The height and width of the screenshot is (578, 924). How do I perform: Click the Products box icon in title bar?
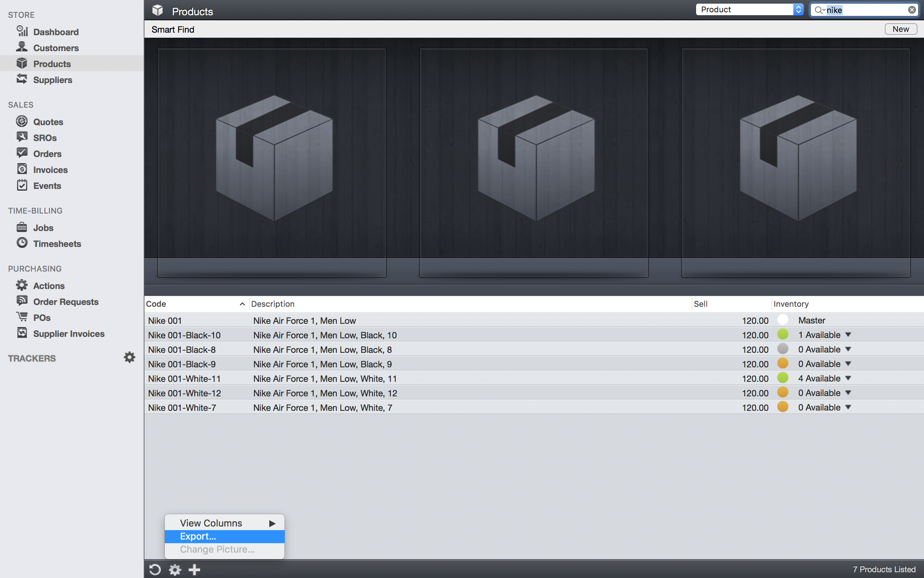pos(158,11)
